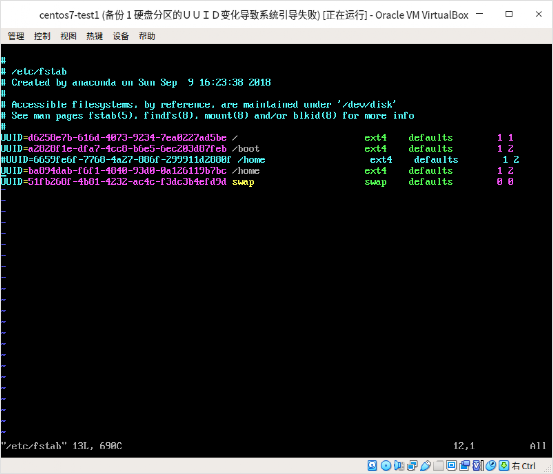Viewport: 553px width, 474px height.
Task: Click the yellow swap mount point
Action: [243, 182]
